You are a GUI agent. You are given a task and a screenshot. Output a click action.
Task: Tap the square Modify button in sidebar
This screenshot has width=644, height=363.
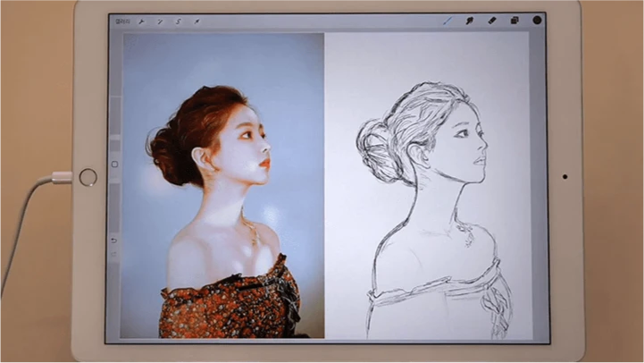pyautogui.click(x=114, y=164)
